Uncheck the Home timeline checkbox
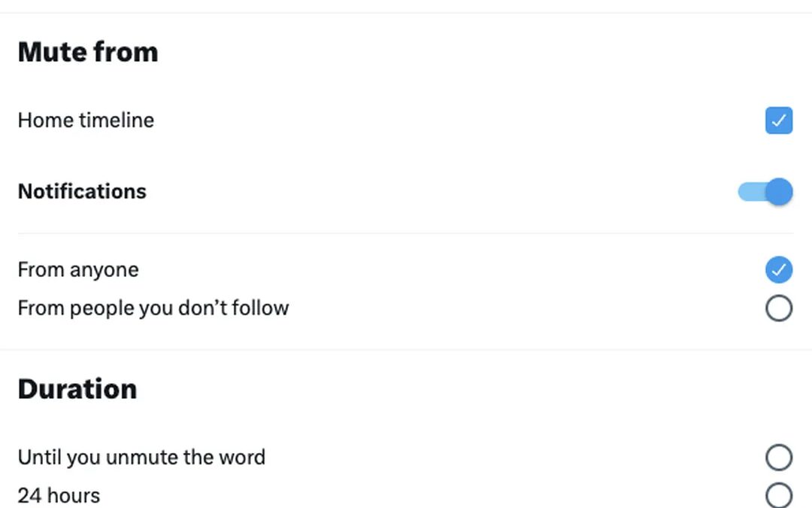Image resolution: width=812 pixels, height=508 pixels. [x=779, y=120]
